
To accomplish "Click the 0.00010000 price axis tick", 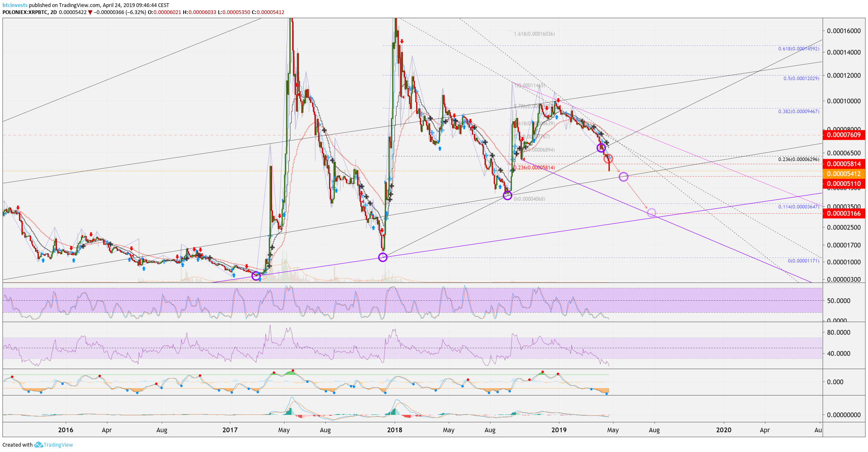I will pos(844,101).
